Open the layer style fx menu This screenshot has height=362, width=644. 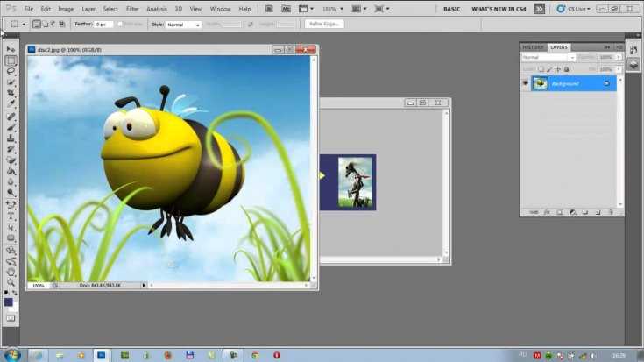click(x=547, y=212)
